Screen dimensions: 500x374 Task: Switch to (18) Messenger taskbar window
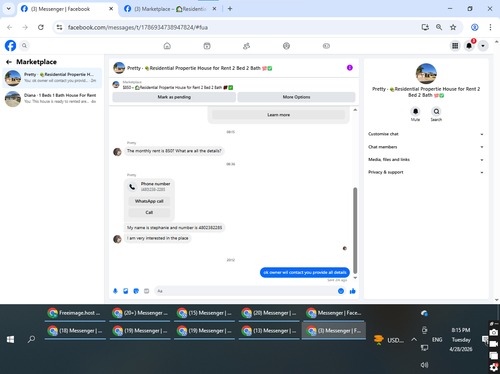click(75, 331)
